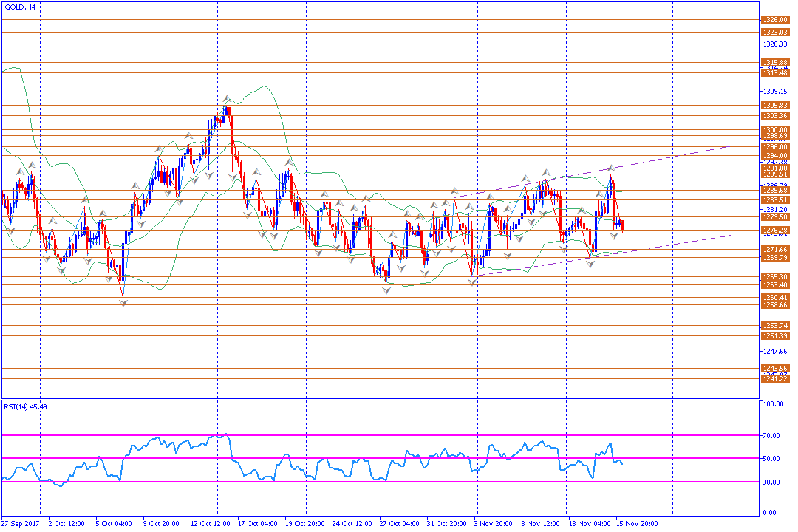Click the 3 Nov 20:00 time axis label
Image resolution: width=798 pixels, height=532 pixels.
click(493, 523)
